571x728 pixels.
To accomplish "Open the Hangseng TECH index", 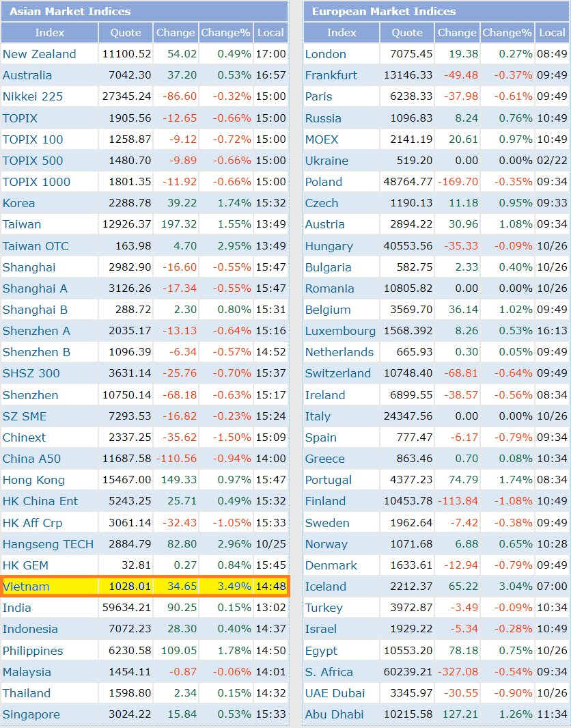I will [x=48, y=544].
